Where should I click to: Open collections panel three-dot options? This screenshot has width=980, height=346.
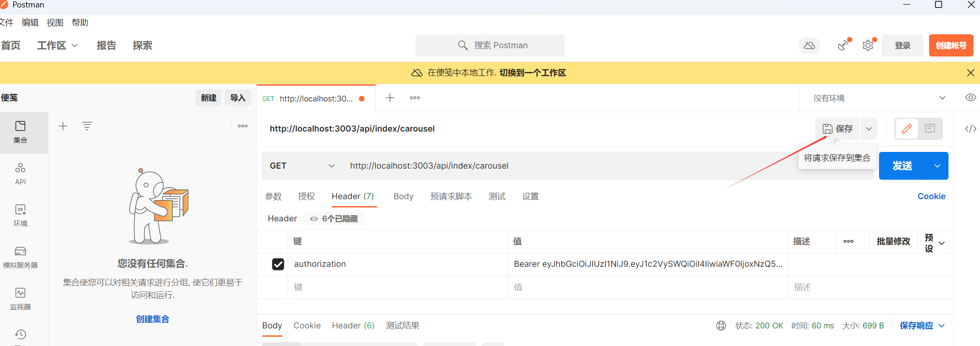(x=243, y=126)
